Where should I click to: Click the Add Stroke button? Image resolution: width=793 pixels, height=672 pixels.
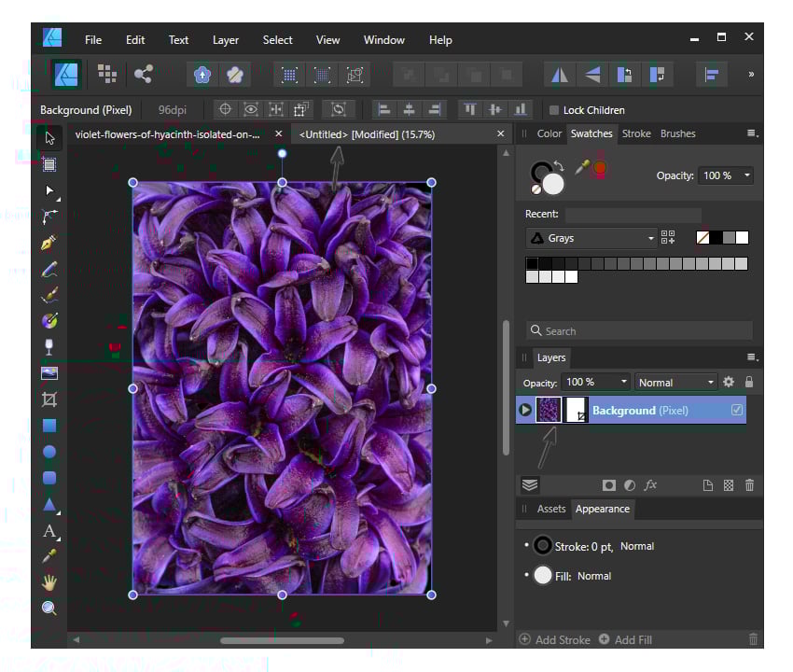[556, 639]
